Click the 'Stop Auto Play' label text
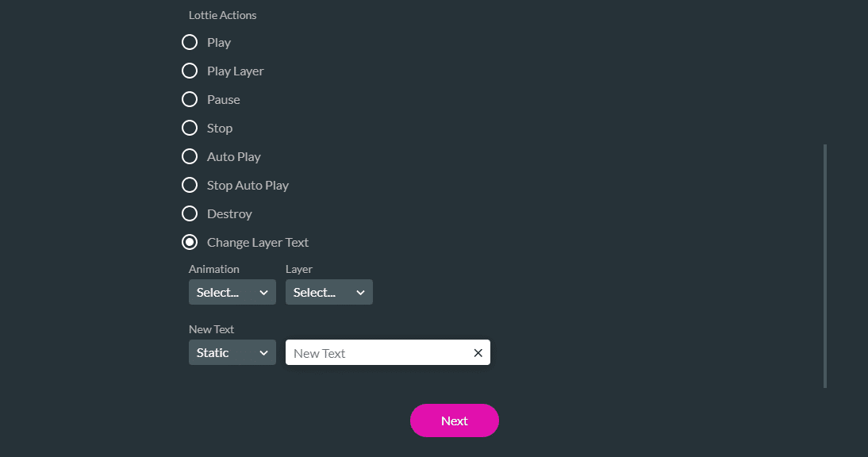 pyautogui.click(x=248, y=185)
